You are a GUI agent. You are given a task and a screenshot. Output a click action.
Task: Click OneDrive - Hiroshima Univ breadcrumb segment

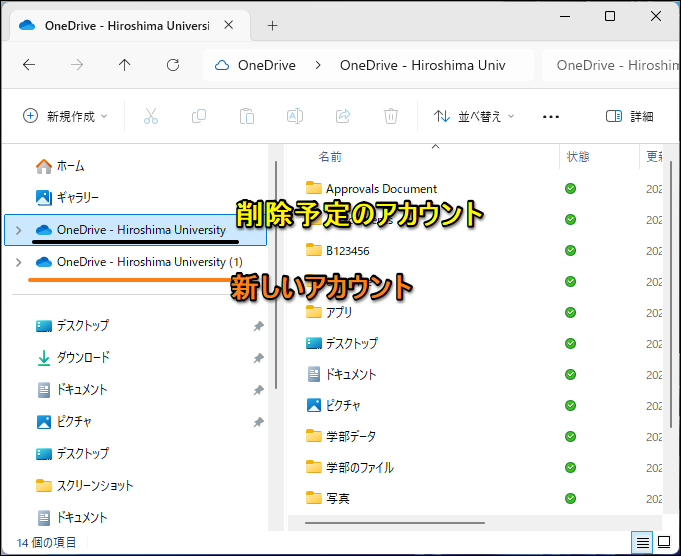(x=423, y=65)
